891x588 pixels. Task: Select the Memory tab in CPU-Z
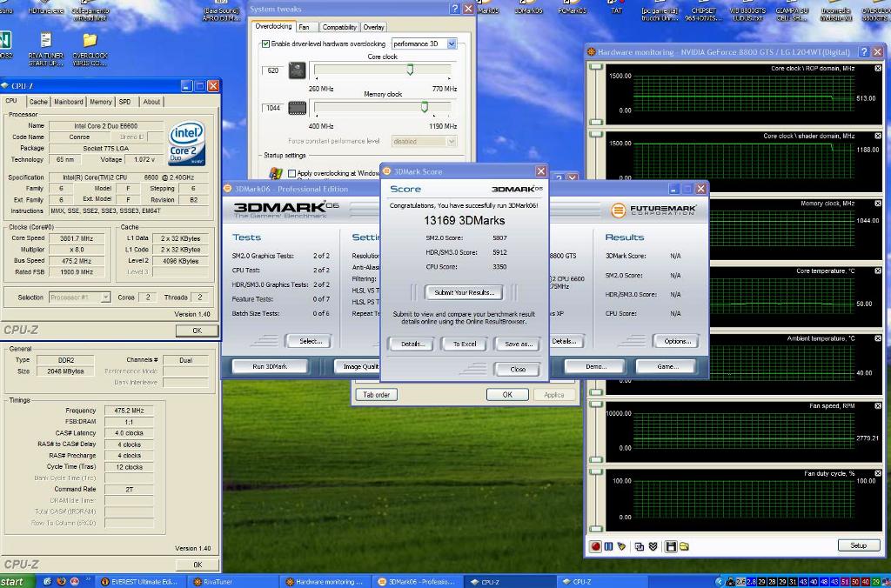(x=101, y=102)
